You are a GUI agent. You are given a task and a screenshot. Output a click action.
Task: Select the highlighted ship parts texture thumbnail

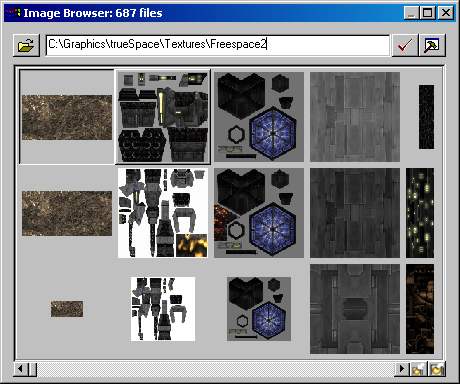coord(163,117)
